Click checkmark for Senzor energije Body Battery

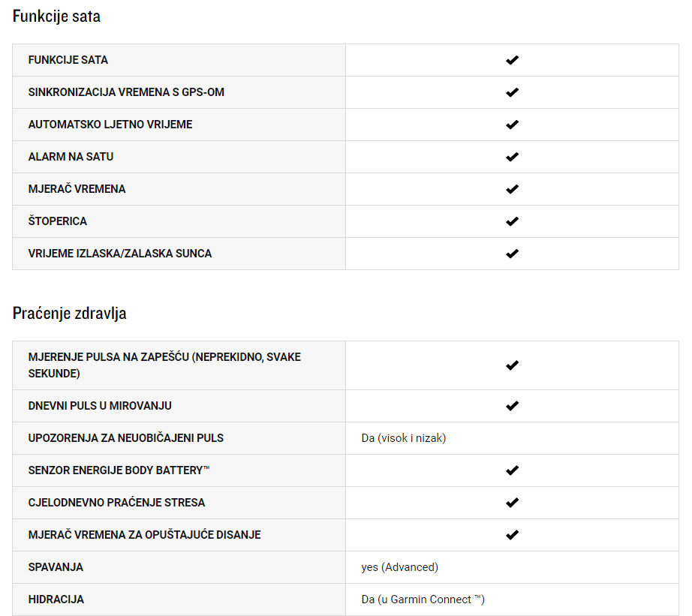(x=512, y=470)
